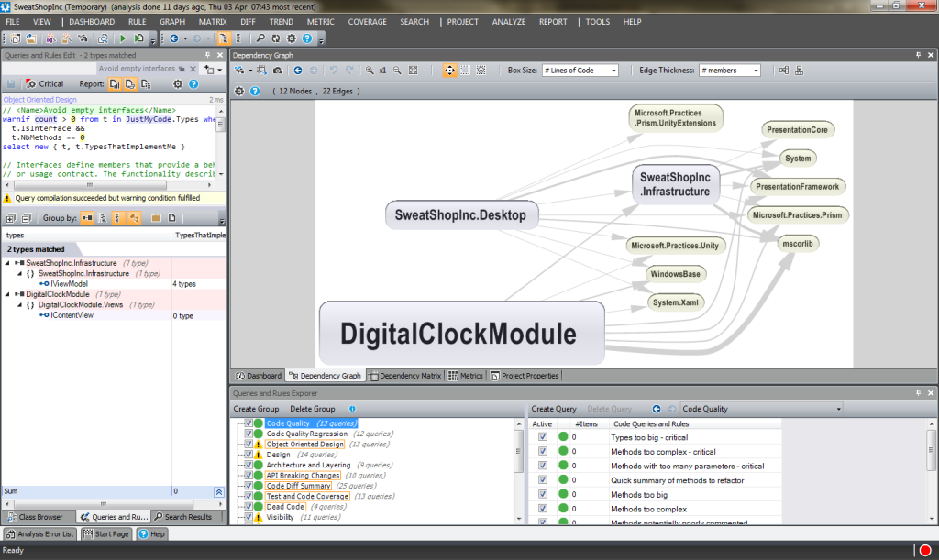This screenshot has height=560, width=939.
Task: Toggle group by assembly button
Action: (x=87, y=218)
